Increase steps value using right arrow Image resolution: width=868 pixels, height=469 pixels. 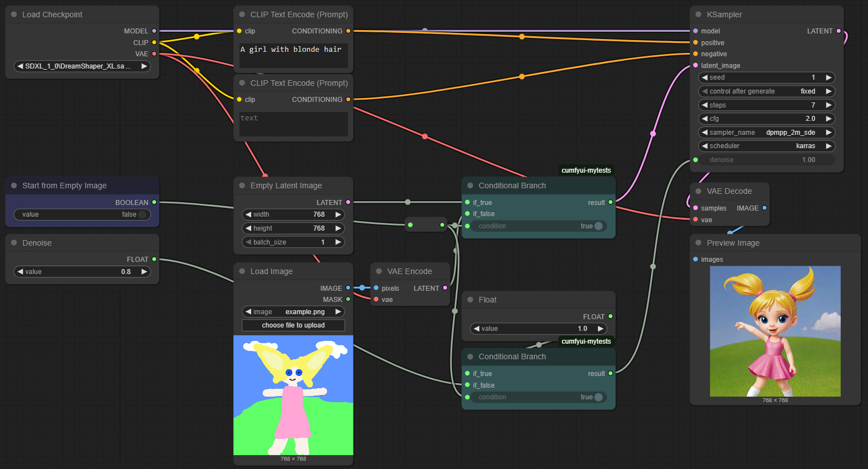[x=828, y=105]
